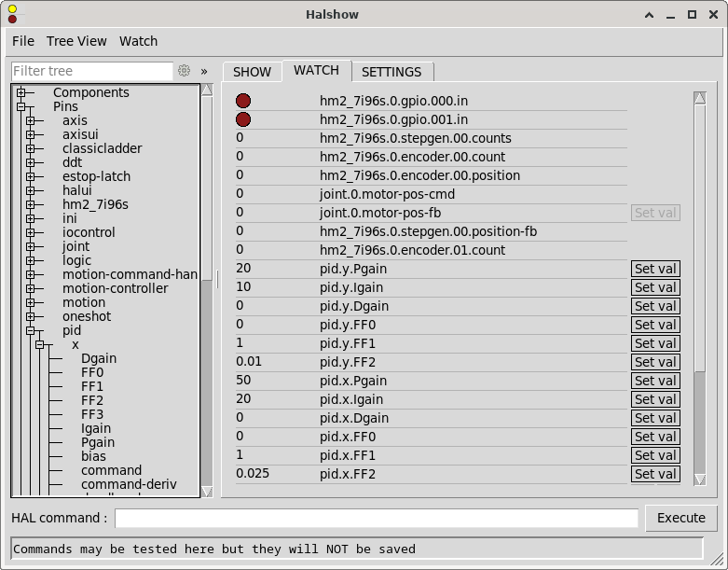The height and width of the screenshot is (570, 728).
Task: Open the Tree View menu
Action: 76,41
